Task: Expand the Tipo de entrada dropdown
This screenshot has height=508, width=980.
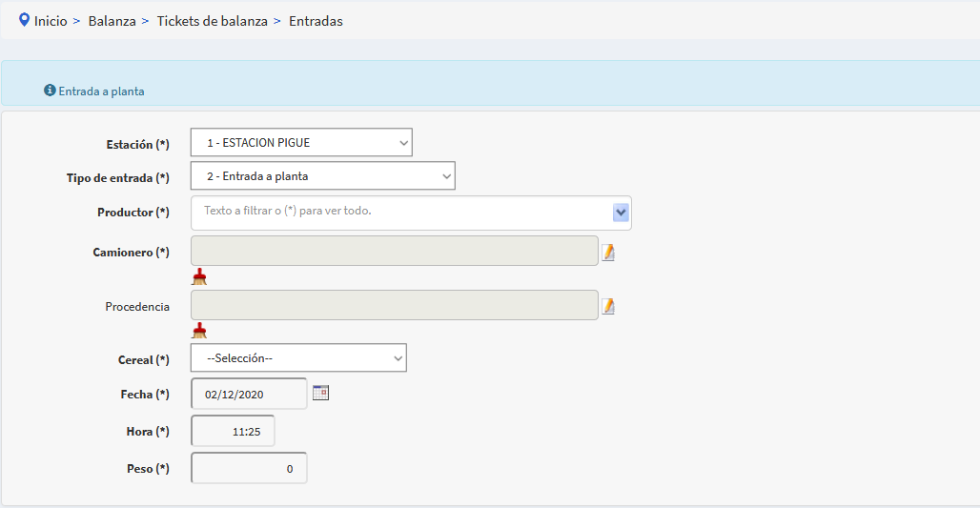Action: [x=322, y=176]
